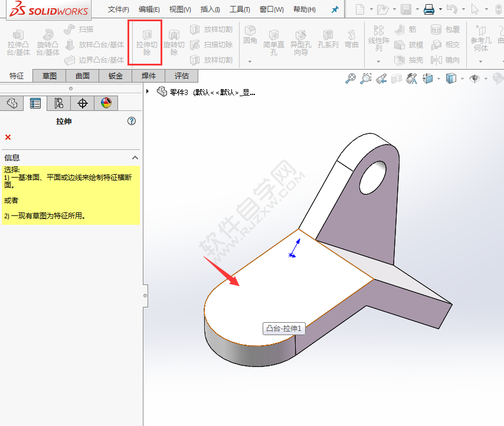Switch to the 钣金 ribbon tab
This screenshot has height=426, width=504.
click(116, 76)
